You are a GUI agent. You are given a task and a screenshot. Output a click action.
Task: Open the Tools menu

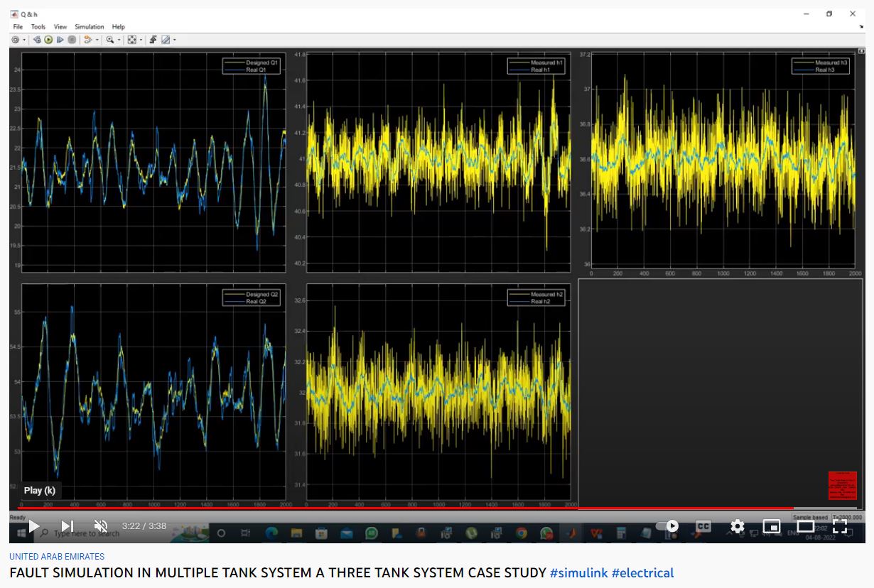pos(38,27)
